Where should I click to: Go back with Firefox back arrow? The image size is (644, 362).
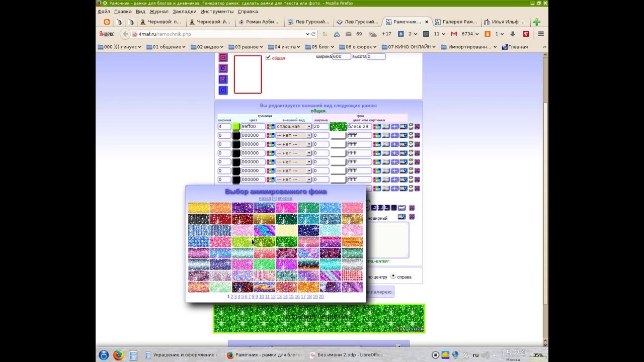pos(125,34)
